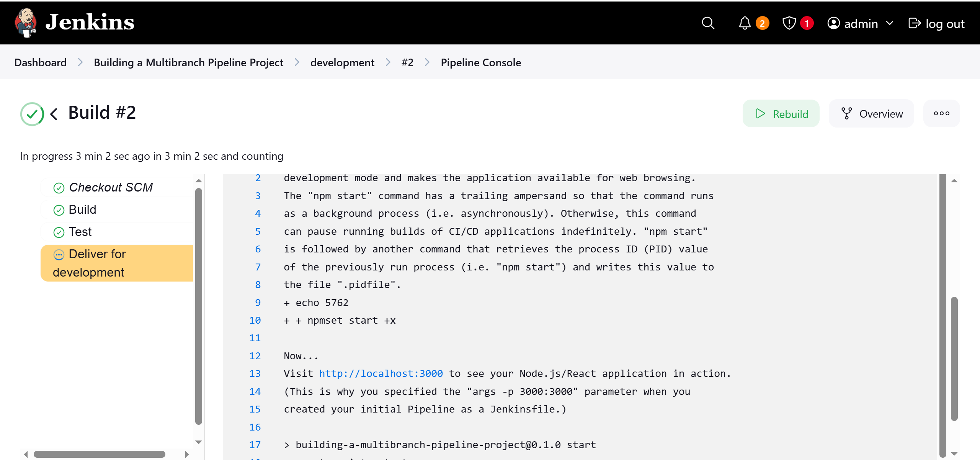This screenshot has height=470, width=980.
Task: Open the http://localhost:3000 link
Action: pyautogui.click(x=381, y=373)
